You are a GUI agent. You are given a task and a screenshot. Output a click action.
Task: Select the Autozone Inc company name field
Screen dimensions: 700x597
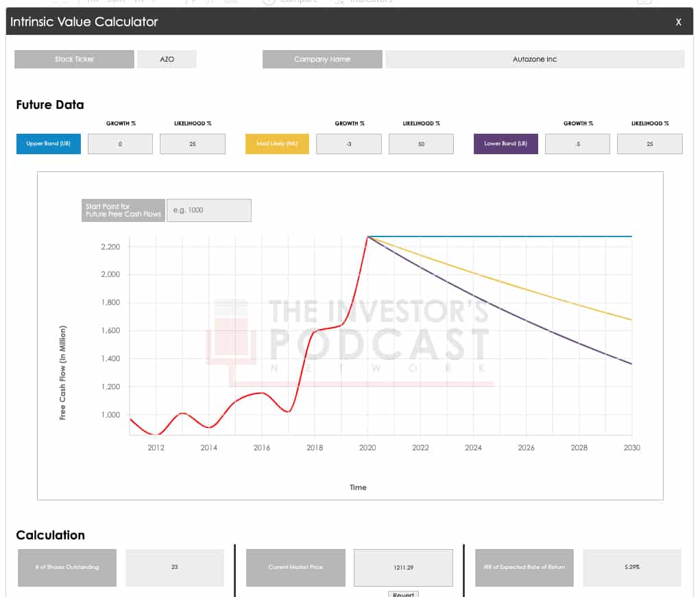(x=535, y=59)
